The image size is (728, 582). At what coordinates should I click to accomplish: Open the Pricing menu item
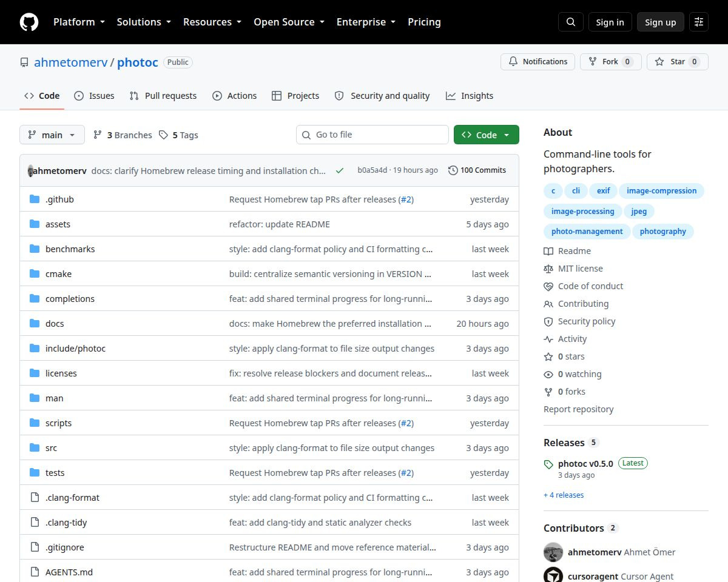424,22
